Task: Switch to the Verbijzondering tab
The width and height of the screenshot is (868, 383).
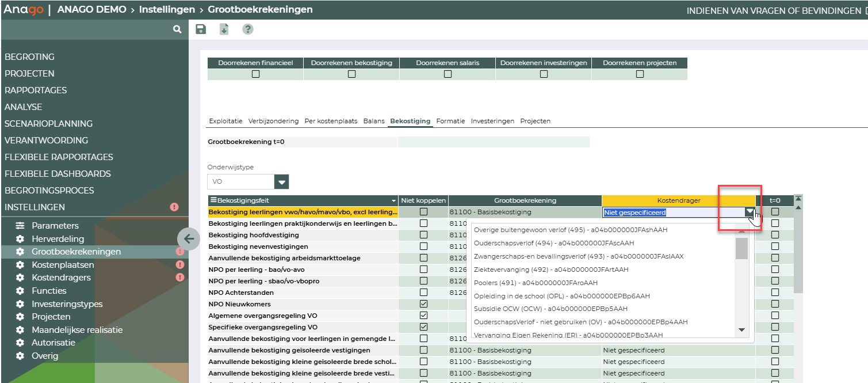Action: pyautogui.click(x=273, y=121)
